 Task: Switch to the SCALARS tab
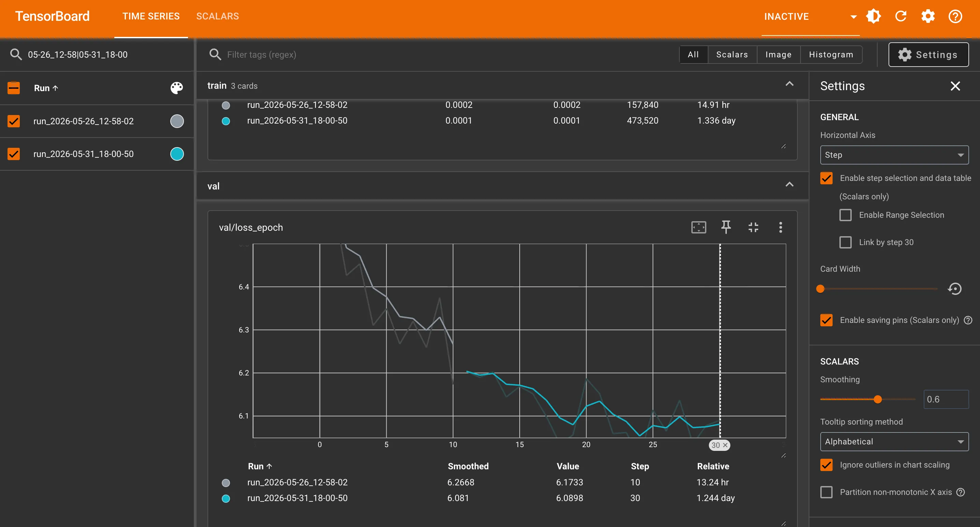(x=217, y=16)
